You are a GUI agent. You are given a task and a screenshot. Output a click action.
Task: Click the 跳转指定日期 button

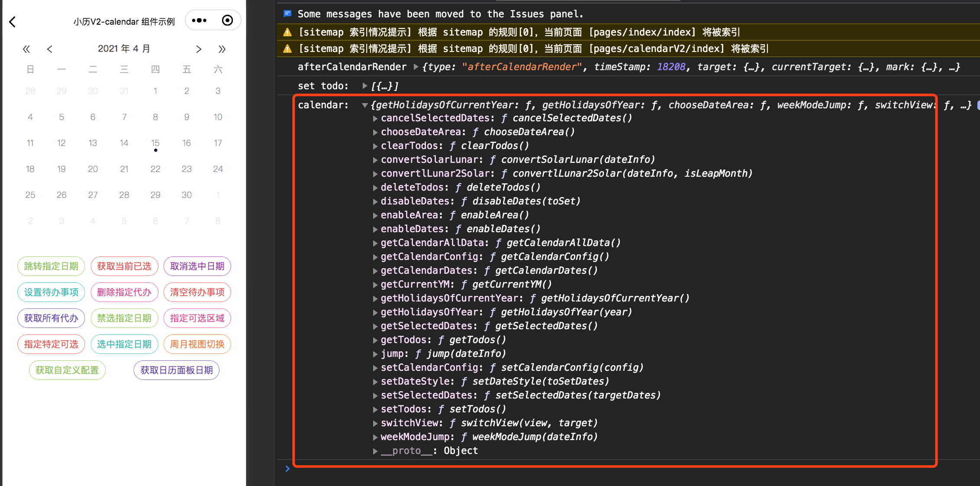(51, 266)
